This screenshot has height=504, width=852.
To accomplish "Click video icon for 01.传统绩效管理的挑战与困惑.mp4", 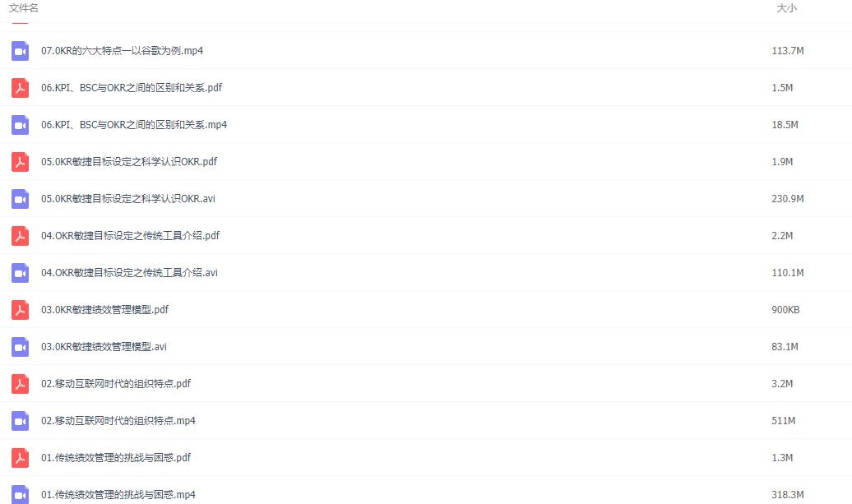I will pos(20,494).
